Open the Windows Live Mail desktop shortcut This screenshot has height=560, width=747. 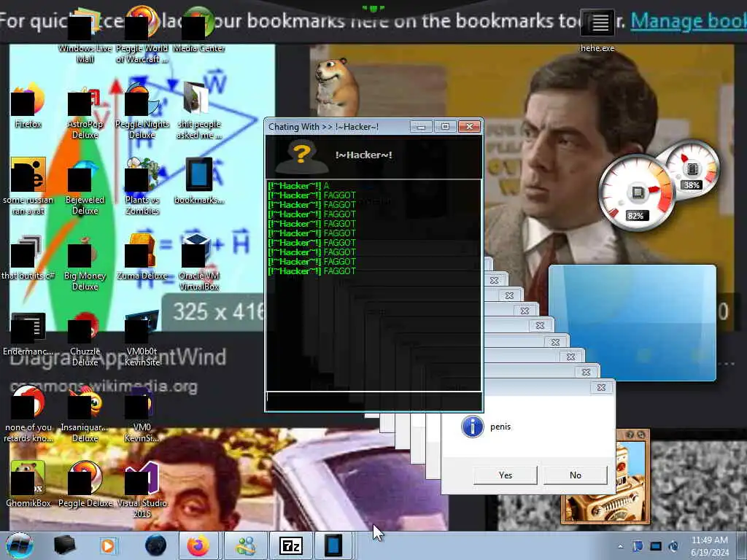[85, 36]
